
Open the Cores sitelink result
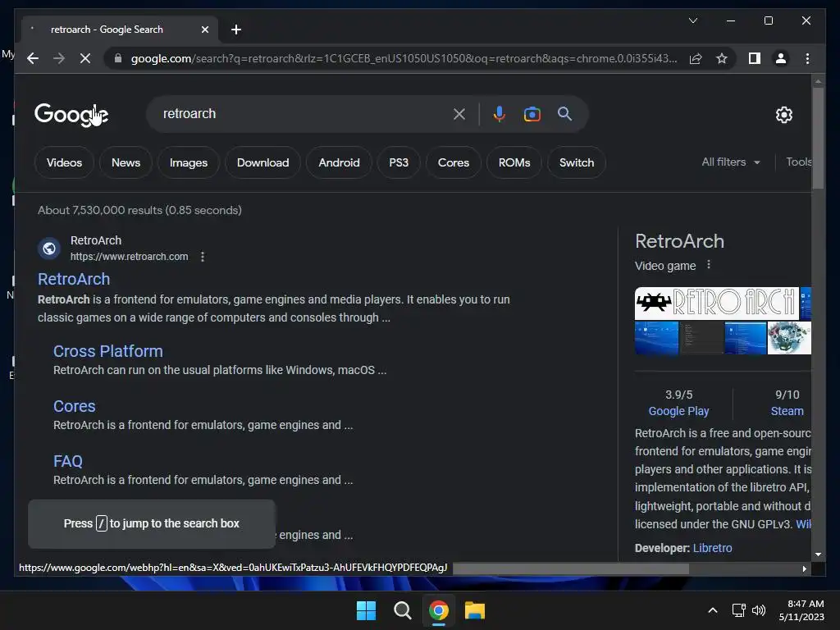click(x=75, y=407)
